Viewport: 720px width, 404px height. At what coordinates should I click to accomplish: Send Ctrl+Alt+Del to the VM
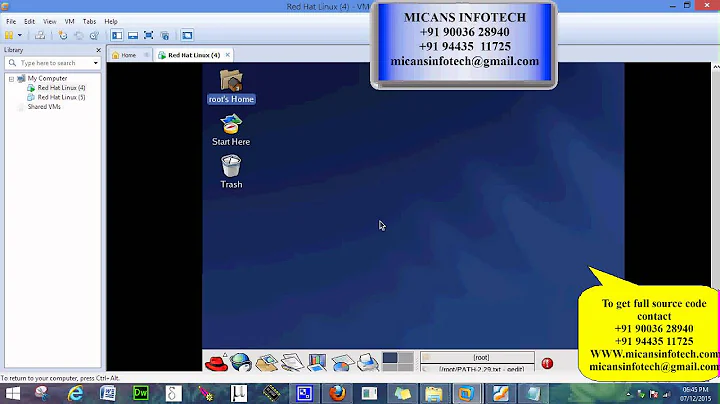pyautogui.click(x=40, y=35)
